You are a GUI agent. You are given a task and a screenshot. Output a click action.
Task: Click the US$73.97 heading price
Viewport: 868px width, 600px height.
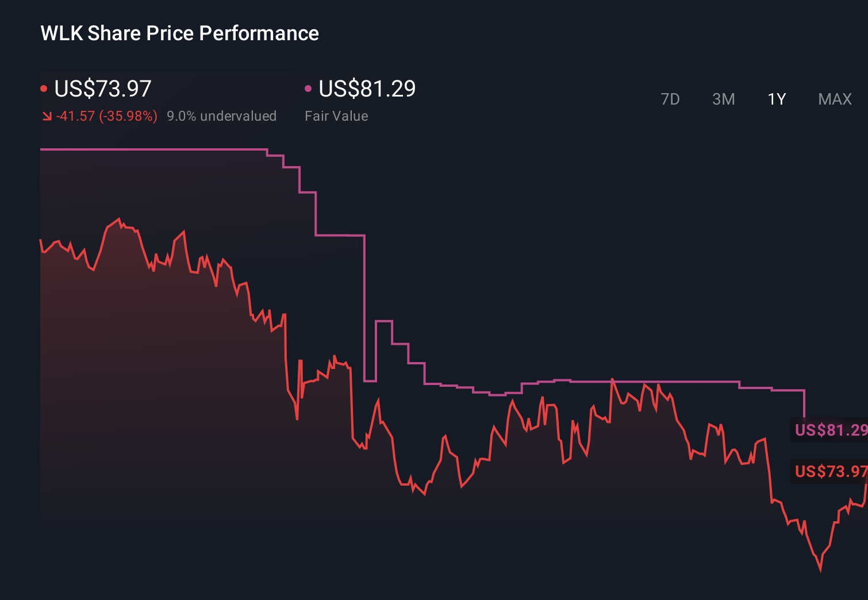(102, 89)
